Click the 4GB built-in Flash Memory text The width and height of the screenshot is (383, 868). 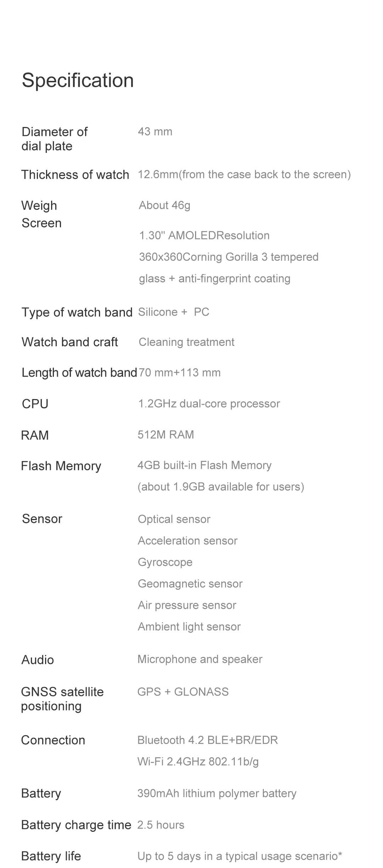coord(205,465)
